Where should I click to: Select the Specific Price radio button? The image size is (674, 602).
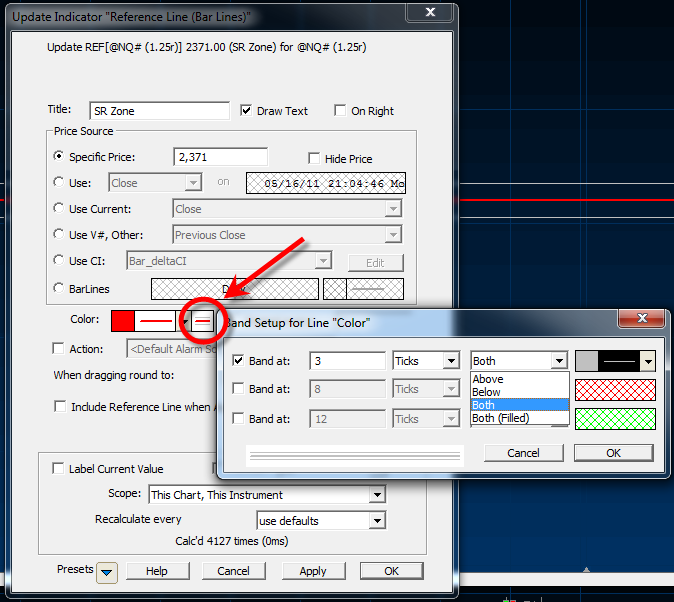click(x=58, y=156)
